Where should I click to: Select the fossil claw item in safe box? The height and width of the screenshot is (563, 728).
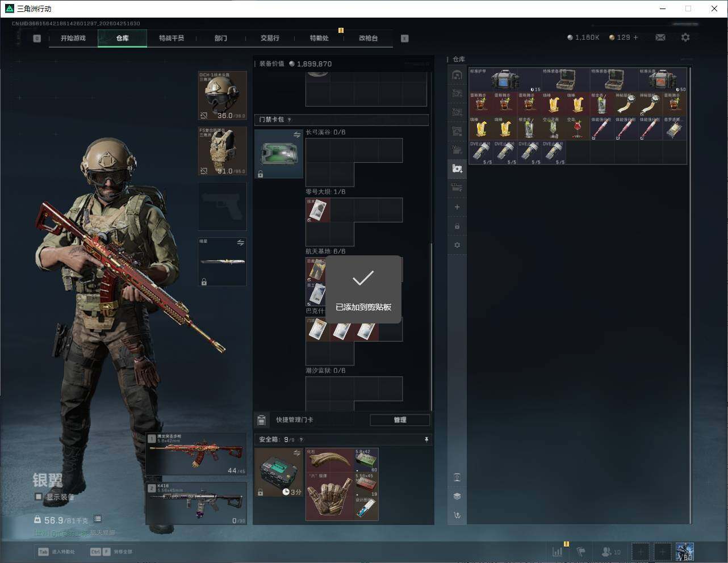330,460
